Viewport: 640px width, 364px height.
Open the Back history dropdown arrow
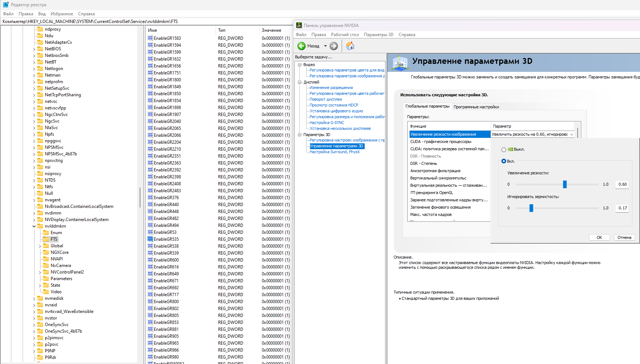point(325,46)
